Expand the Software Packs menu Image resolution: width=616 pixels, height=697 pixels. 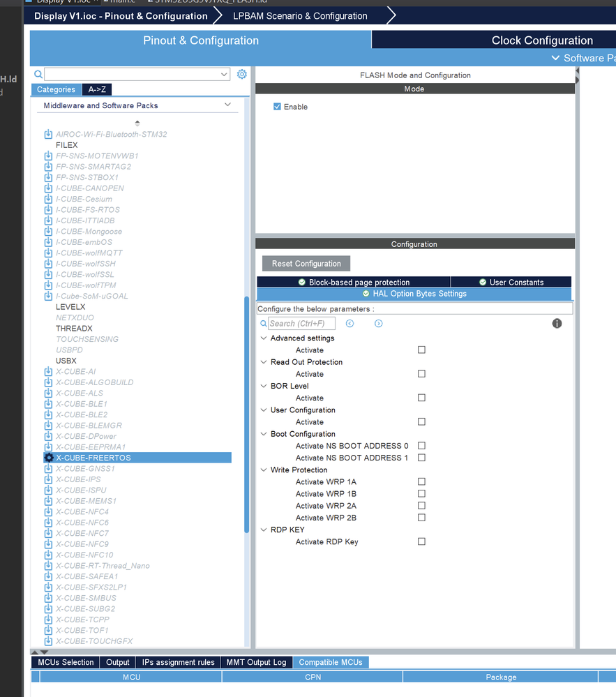coord(583,58)
